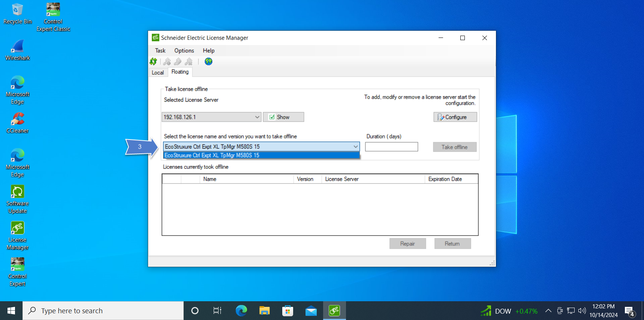Click the Cortana circle on the taskbar
644x320 pixels.
(195, 311)
